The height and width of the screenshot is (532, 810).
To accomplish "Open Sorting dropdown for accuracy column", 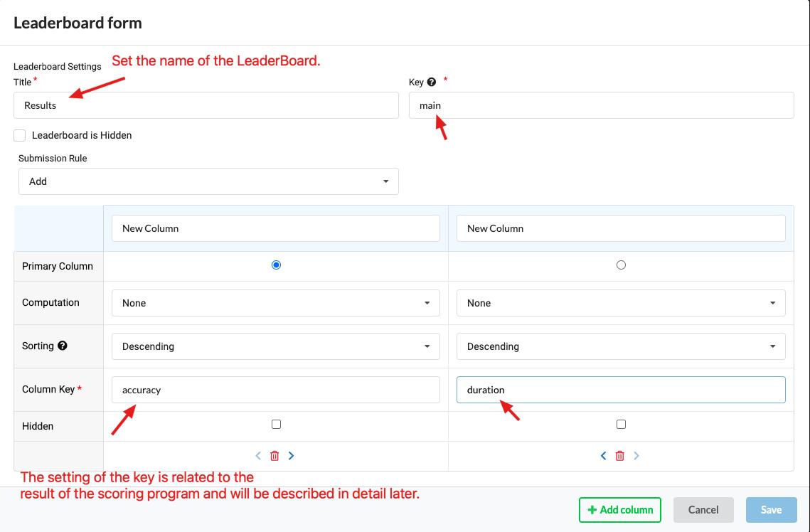I will tap(276, 346).
